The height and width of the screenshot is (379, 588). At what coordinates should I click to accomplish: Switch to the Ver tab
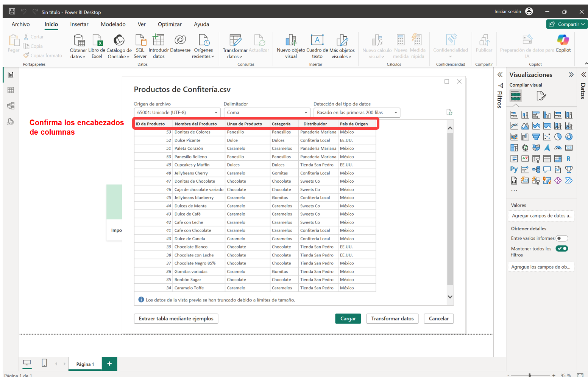[142, 24]
